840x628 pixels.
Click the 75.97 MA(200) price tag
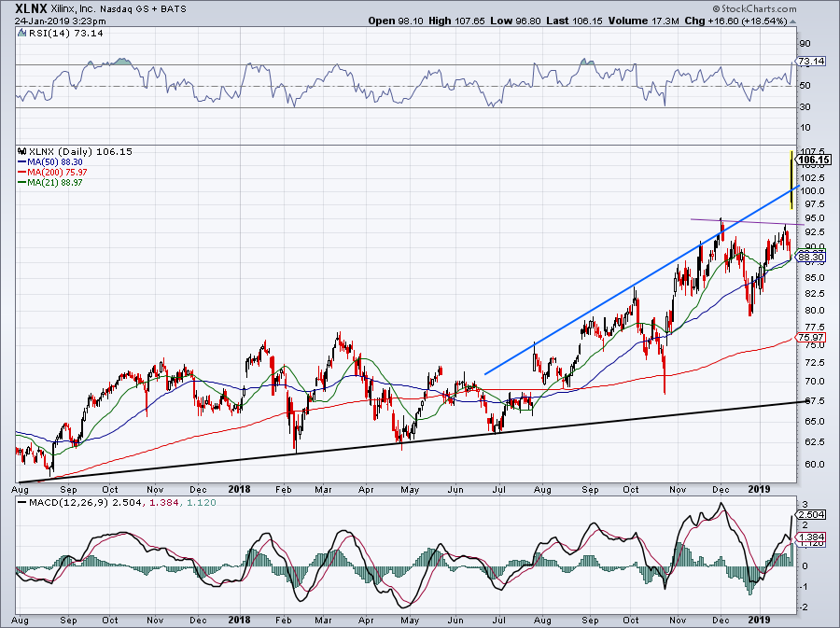[x=810, y=337]
